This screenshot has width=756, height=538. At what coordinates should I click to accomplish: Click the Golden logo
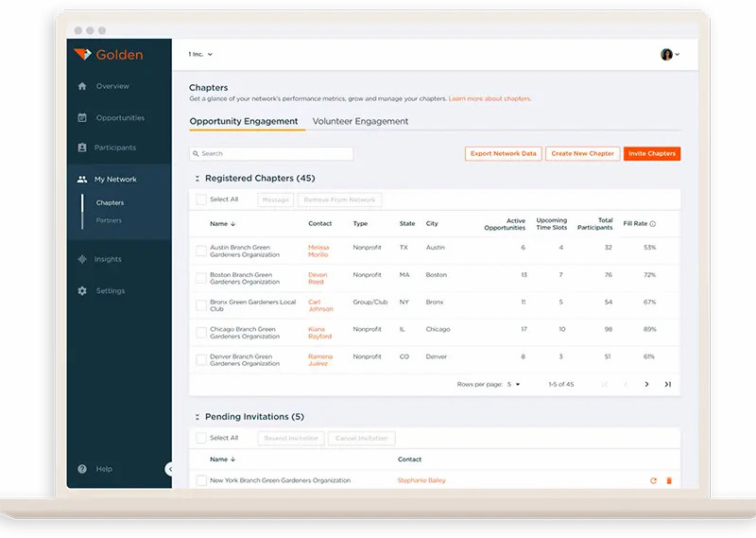click(109, 55)
